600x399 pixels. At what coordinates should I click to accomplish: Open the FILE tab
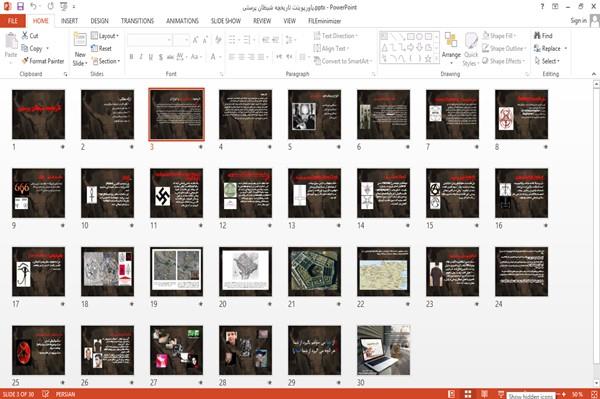click(13, 21)
